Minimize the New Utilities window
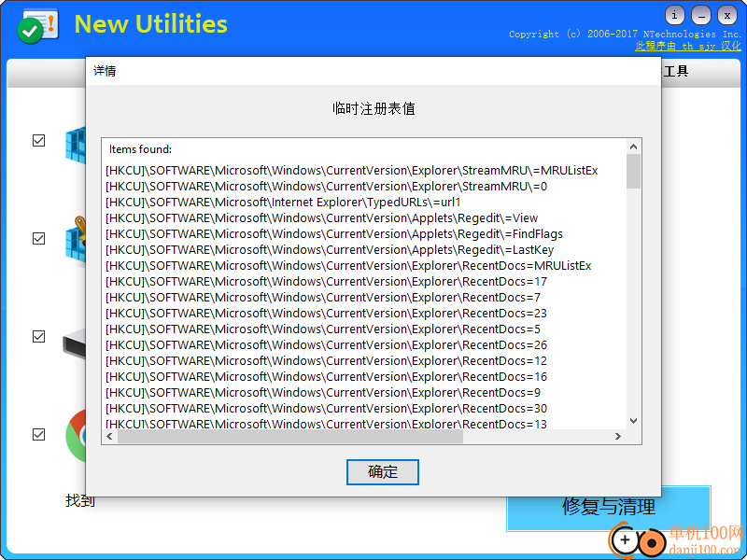 tap(701, 15)
